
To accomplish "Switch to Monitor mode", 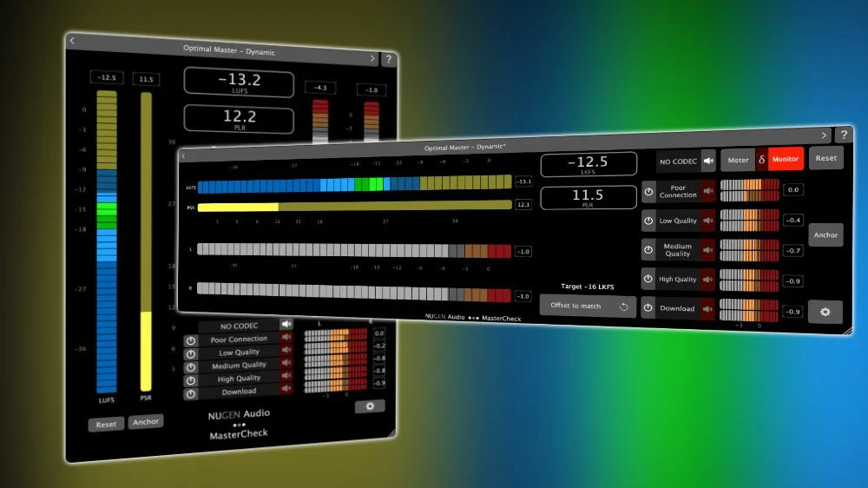I will click(786, 159).
